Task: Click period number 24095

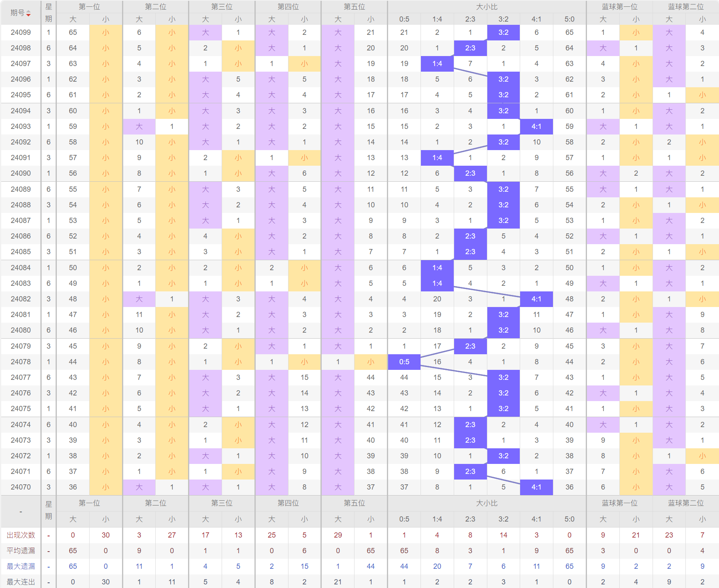Action: click(x=21, y=95)
